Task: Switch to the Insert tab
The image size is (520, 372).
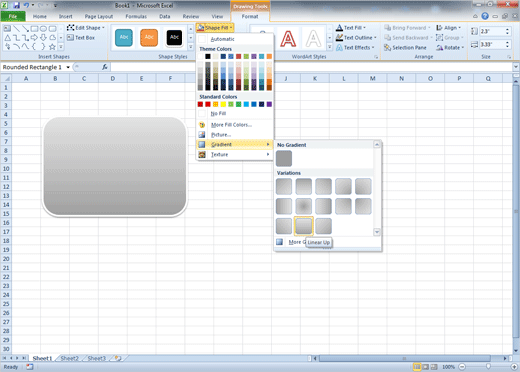Action: (x=65, y=16)
